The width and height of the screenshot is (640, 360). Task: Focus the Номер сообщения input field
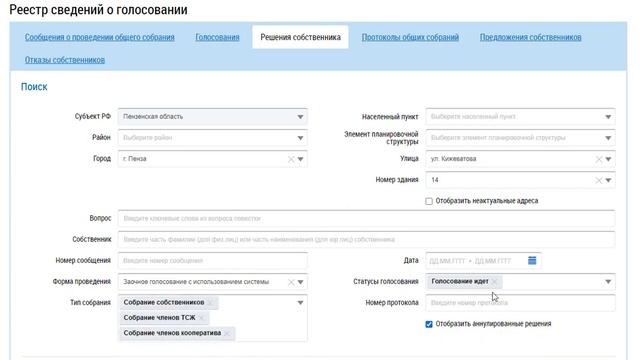213,260
